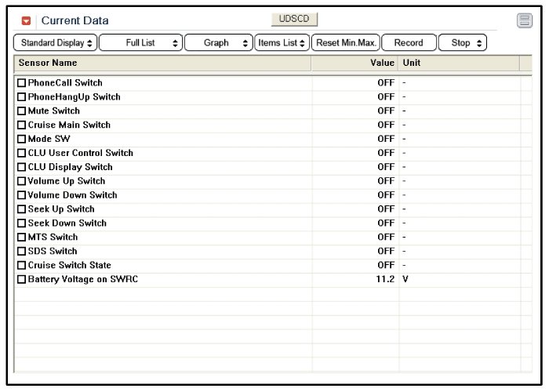This screenshot has width=549, height=392.
Task: Click the UDSCD button
Action: point(294,20)
